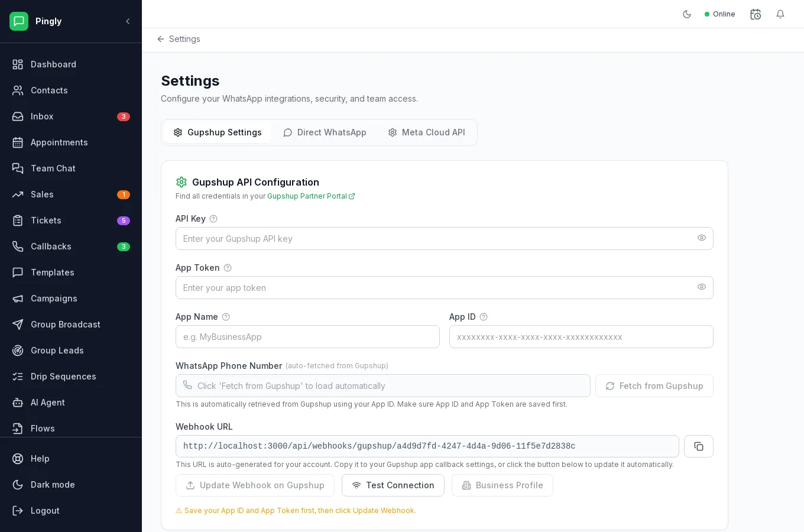This screenshot has height=532, width=804.
Task: Copy the Webhook URL
Action: 699,446
